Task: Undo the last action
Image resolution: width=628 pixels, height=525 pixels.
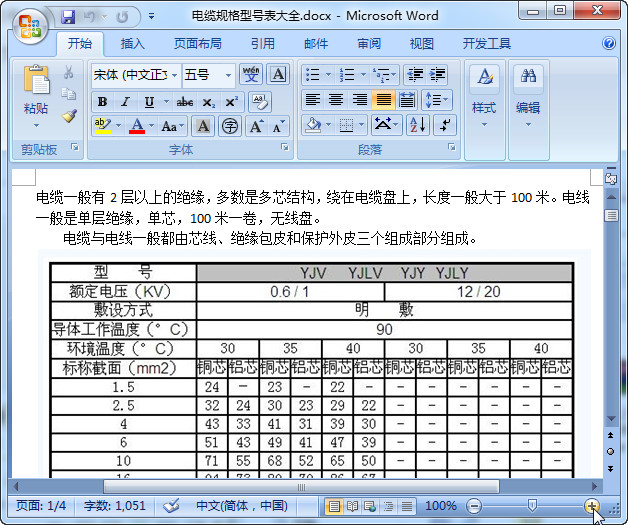Action: click(89, 16)
